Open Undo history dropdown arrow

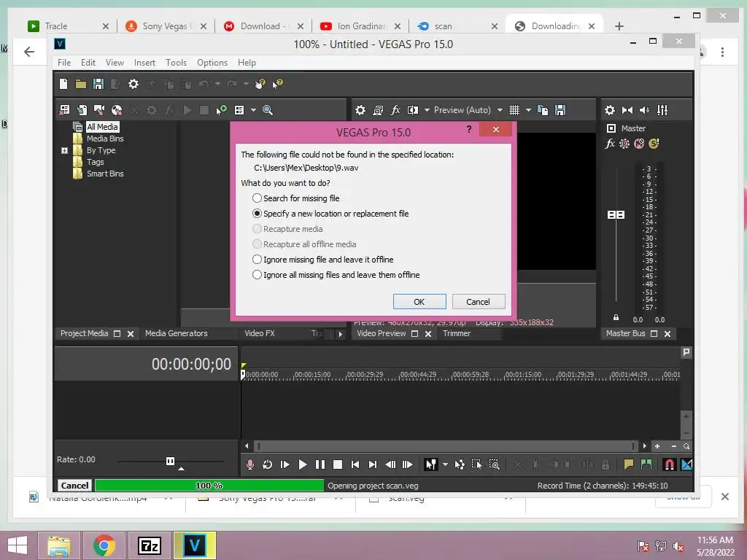click(217, 85)
